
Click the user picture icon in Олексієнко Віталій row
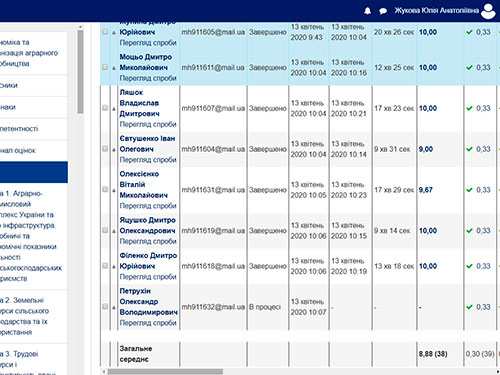114,190
